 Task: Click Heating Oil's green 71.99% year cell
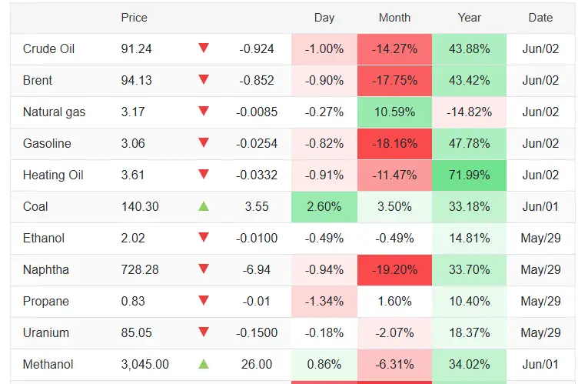(x=469, y=175)
